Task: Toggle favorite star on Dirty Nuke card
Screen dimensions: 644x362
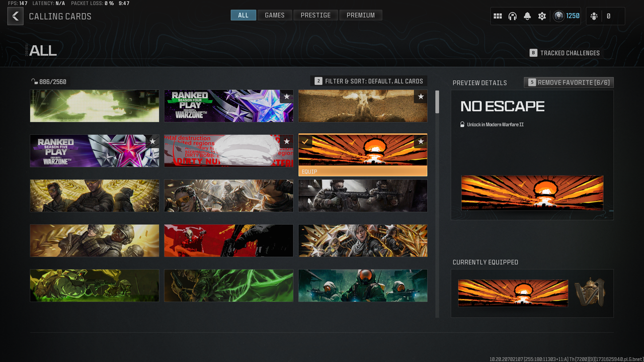Action: coord(286,141)
